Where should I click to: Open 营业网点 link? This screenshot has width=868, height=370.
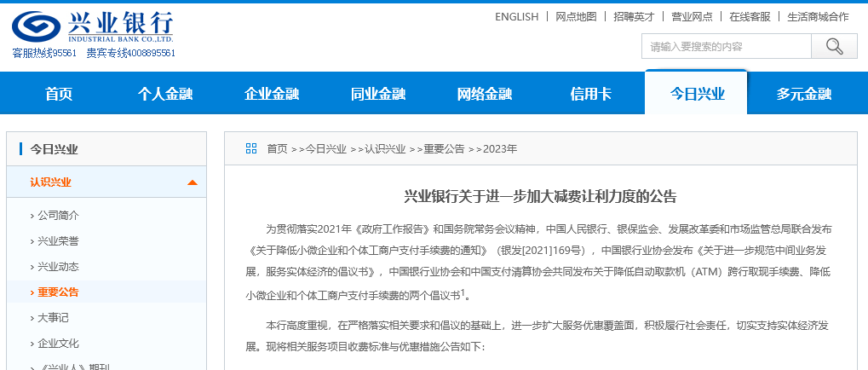pyautogui.click(x=692, y=16)
